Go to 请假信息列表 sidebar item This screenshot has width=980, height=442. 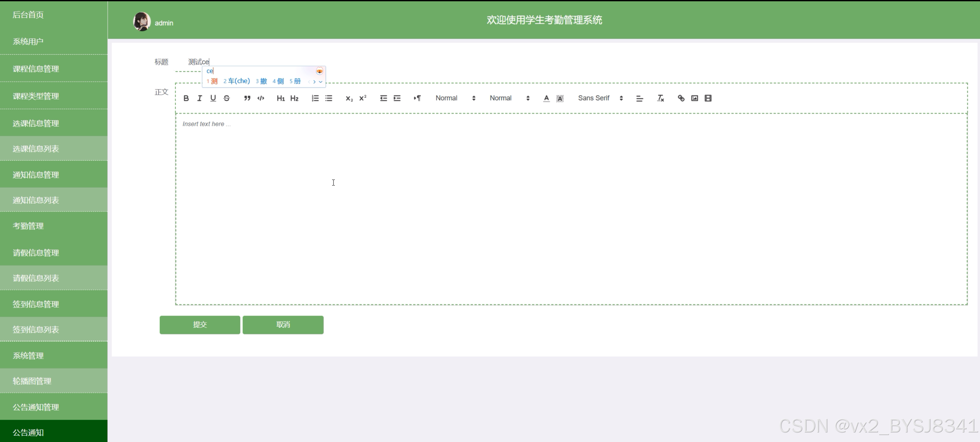(36, 278)
